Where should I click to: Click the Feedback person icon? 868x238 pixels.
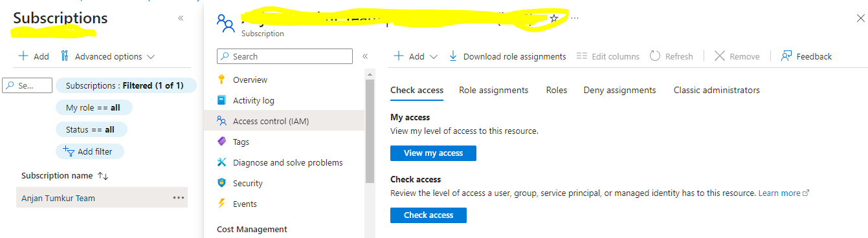point(786,56)
